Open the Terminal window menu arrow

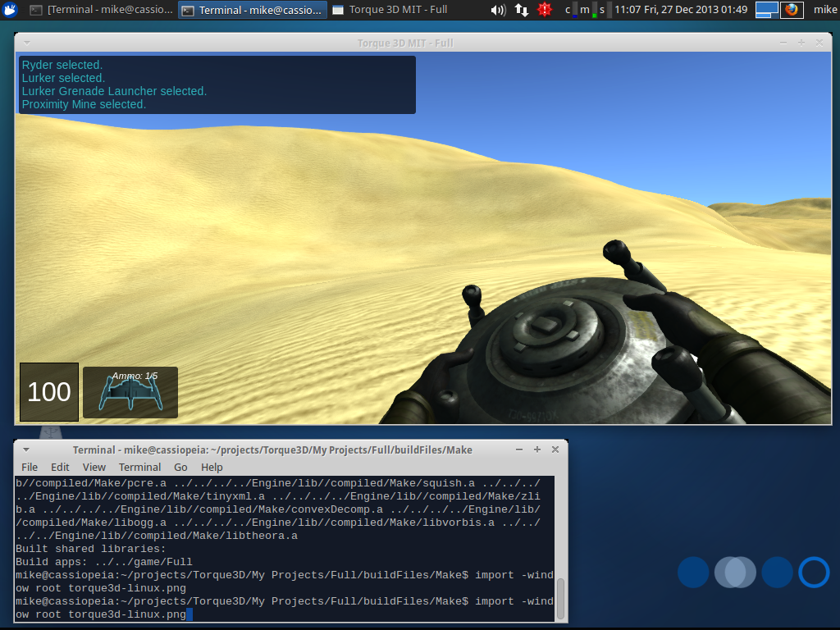click(x=25, y=450)
